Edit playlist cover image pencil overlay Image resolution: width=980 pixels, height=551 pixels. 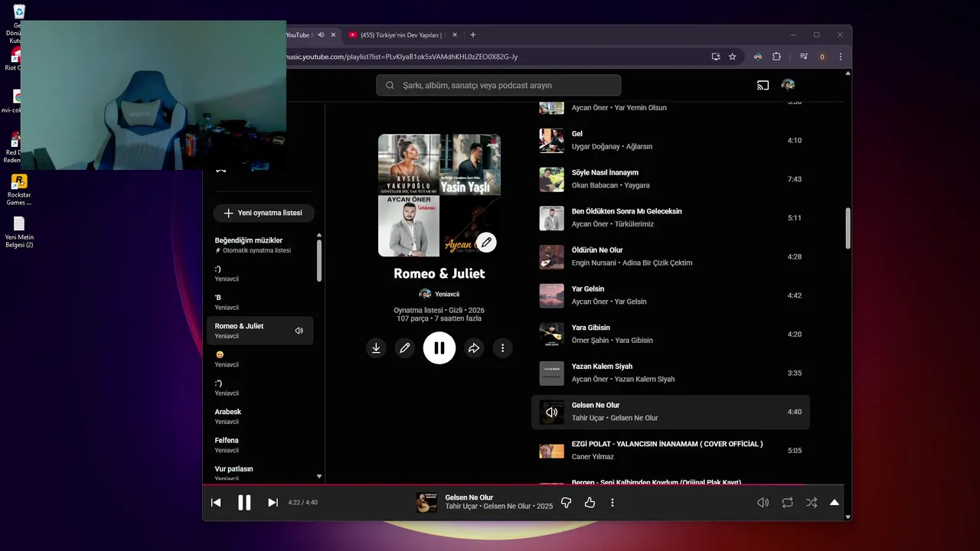(x=486, y=243)
